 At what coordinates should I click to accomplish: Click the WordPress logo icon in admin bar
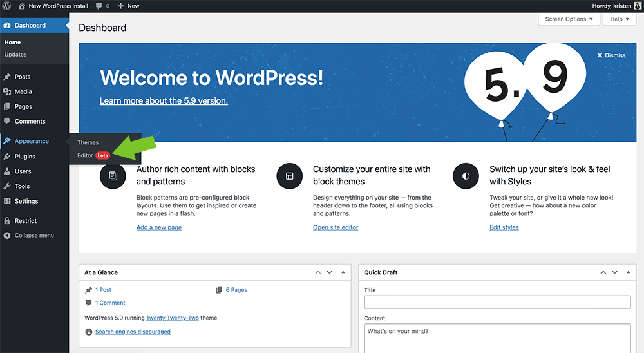tap(6, 6)
